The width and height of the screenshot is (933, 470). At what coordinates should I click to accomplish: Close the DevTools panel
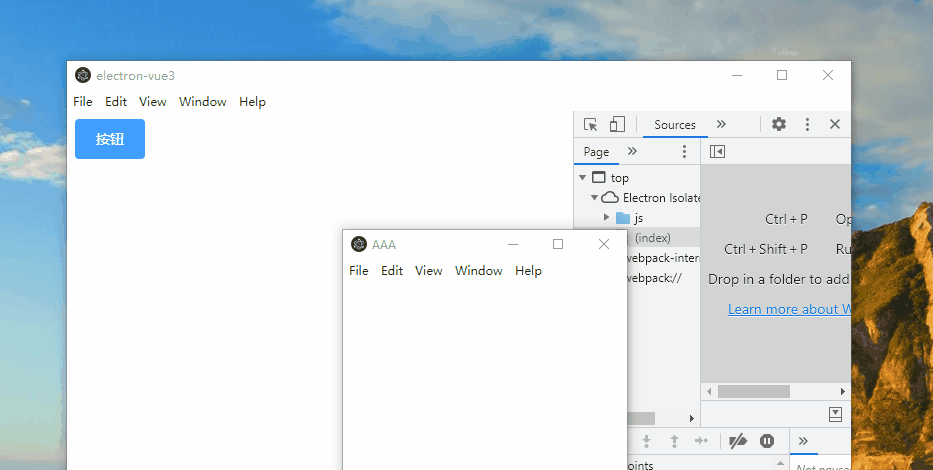(x=835, y=124)
